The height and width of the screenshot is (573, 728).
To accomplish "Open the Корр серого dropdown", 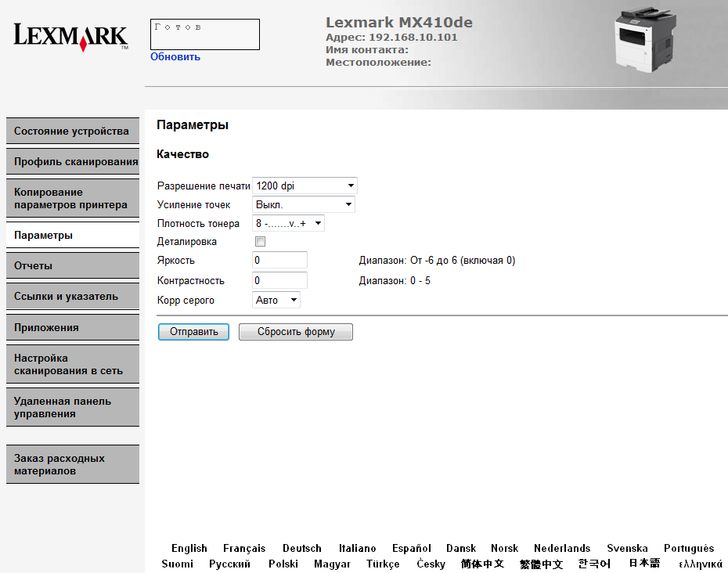I will [x=276, y=300].
